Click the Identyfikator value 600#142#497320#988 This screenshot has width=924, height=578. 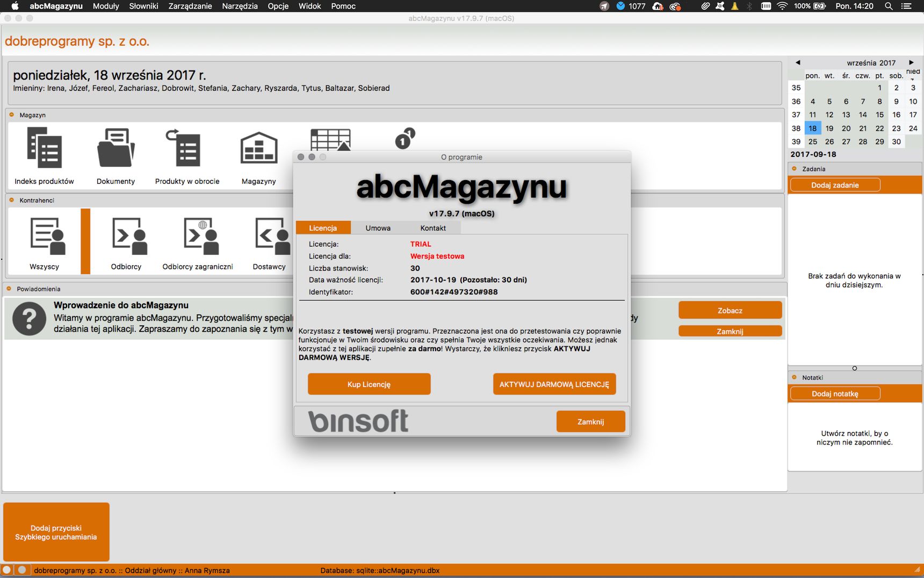pos(454,292)
